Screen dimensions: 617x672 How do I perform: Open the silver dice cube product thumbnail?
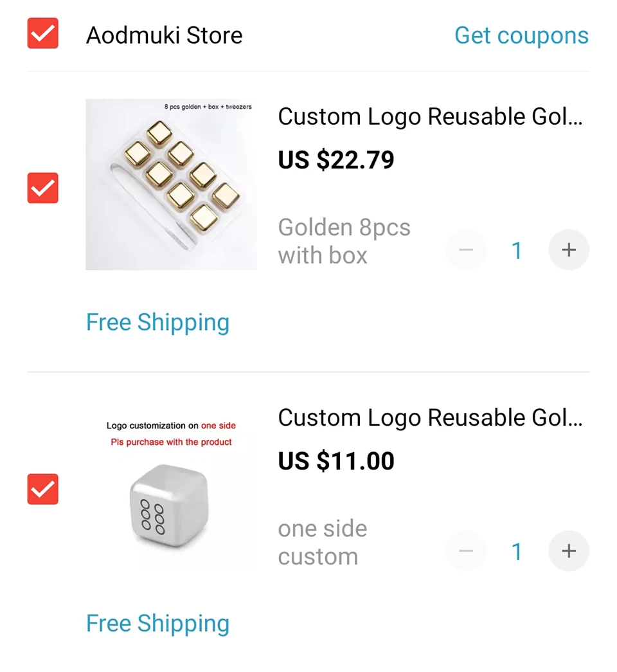[171, 489]
